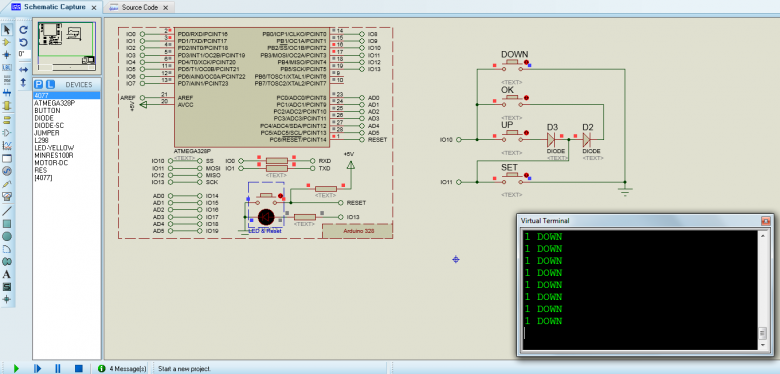Select the Device Pins Mode tool
Viewport: 780px width, 374px height.
pos(6,133)
